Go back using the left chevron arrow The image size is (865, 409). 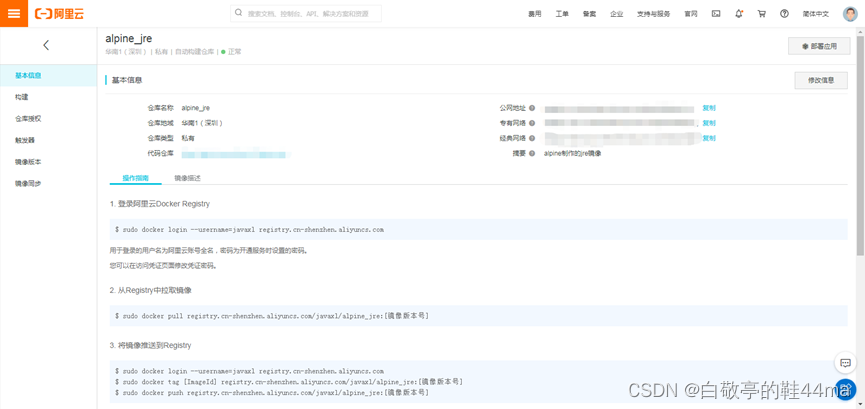(x=46, y=45)
